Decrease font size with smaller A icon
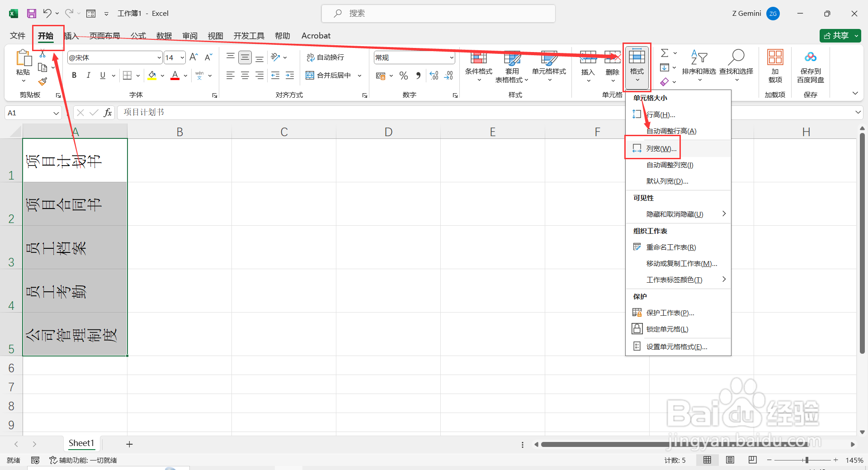Image resolution: width=868 pixels, height=470 pixels. coord(208,57)
